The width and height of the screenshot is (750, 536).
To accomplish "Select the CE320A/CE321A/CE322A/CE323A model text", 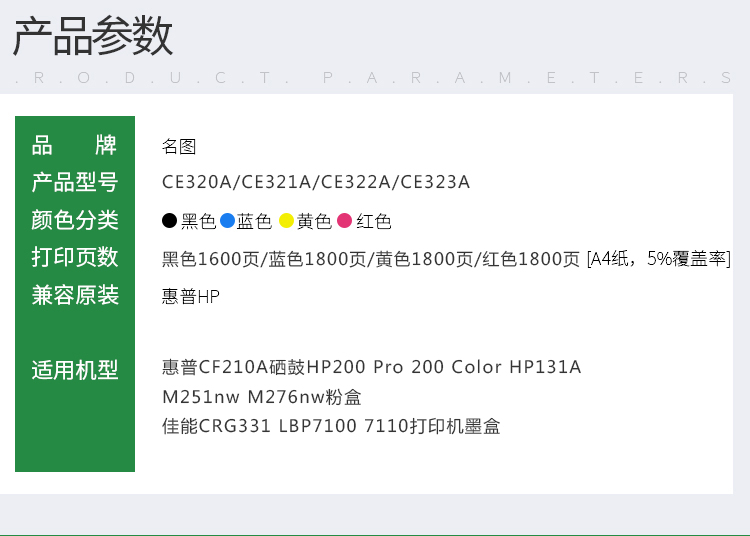I will tap(316, 182).
